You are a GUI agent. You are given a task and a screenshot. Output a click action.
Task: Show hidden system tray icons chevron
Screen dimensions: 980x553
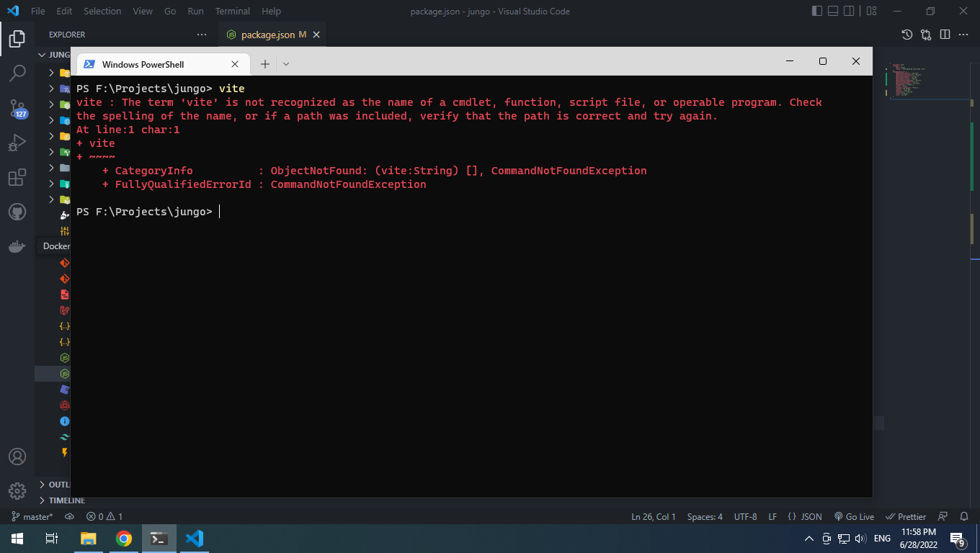pos(808,539)
